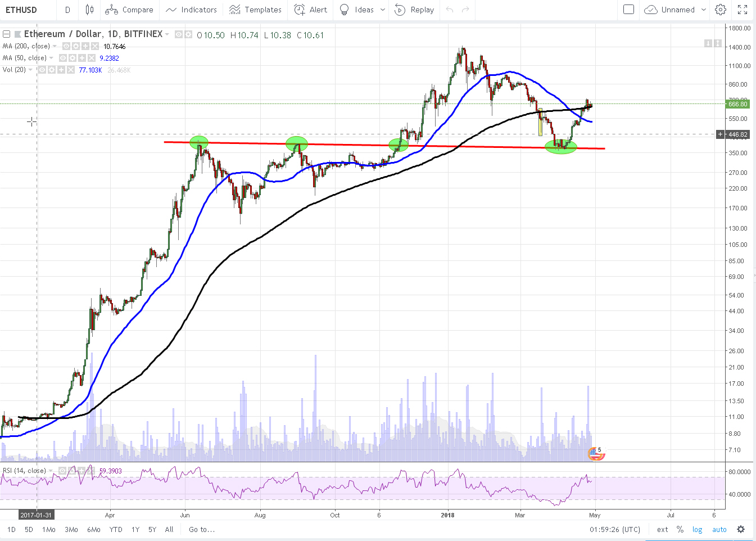Remove the Vol (20) indicator
The height and width of the screenshot is (541, 756).
[x=71, y=70]
